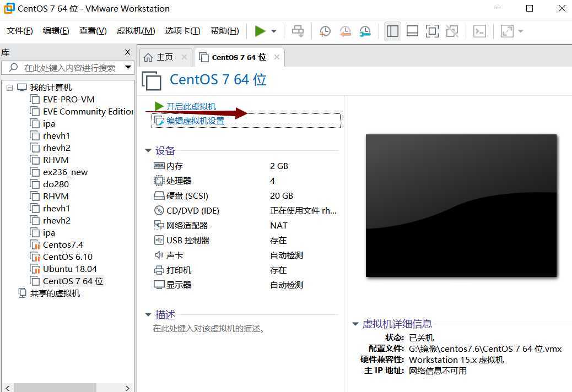Close the CentOS 7 64 位 tab
Viewport: 572px width, 392px height.
[x=277, y=57]
